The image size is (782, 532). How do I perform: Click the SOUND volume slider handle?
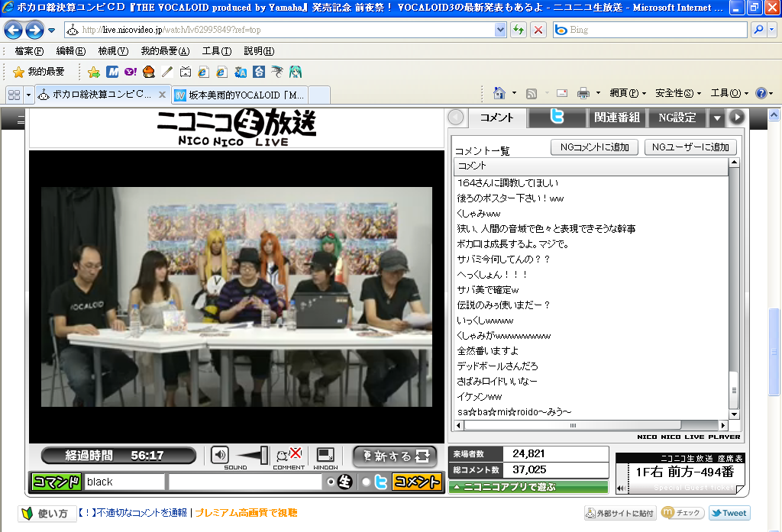(x=263, y=455)
